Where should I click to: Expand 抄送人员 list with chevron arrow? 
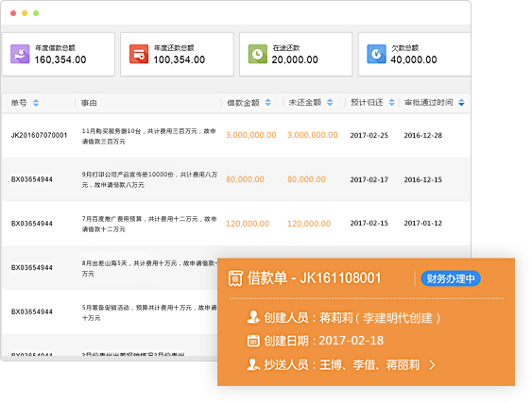(432, 365)
